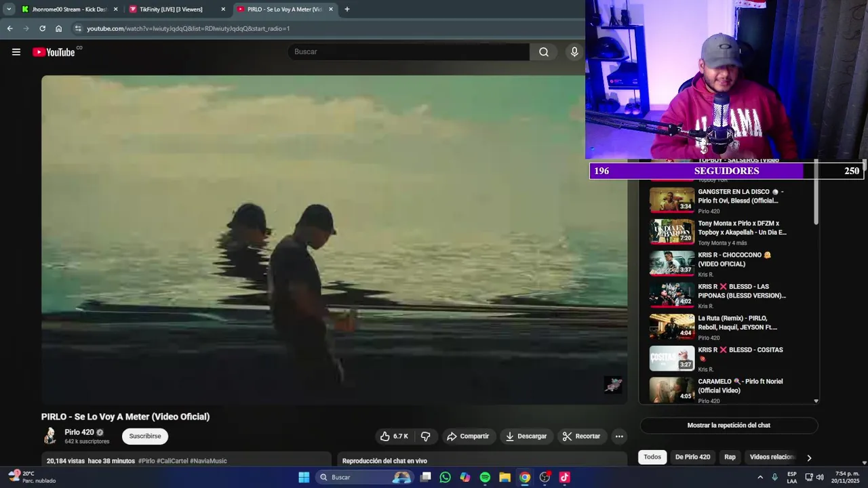Click the search magnifier button on YouTube
This screenshot has width=868, height=488.
coord(544,52)
